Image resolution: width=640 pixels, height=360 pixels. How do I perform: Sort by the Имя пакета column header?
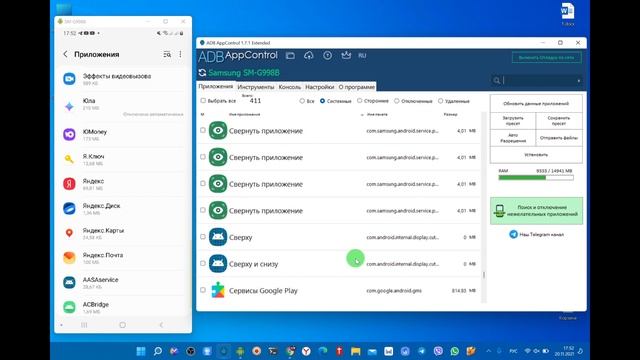[x=377, y=115]
